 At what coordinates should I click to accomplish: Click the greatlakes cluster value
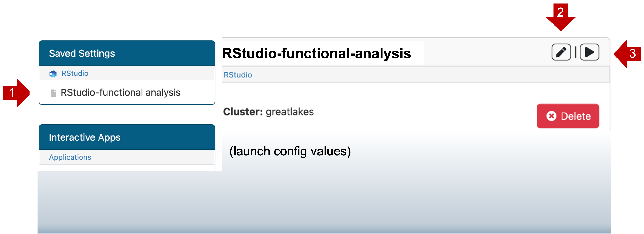tap(289, 112)
